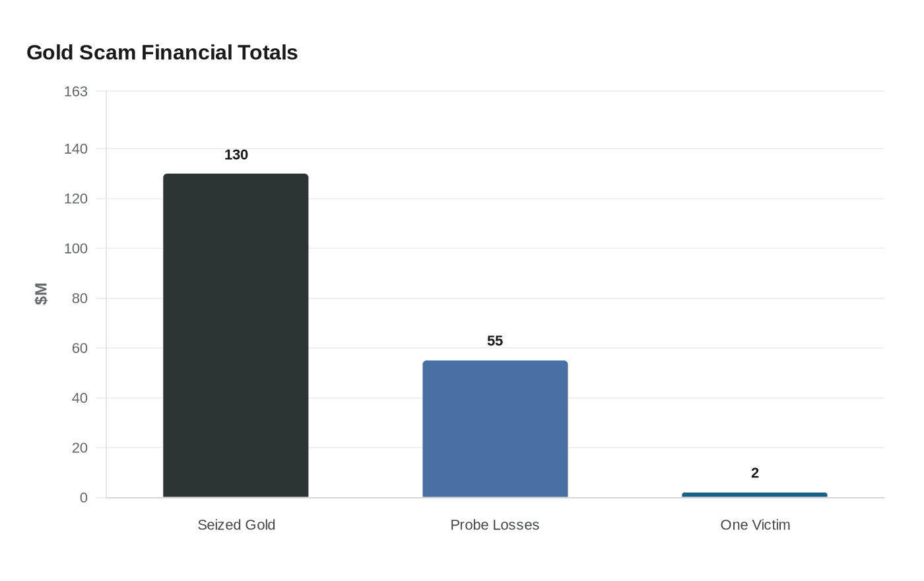
Task: Select the Probe Losses category label
Action: click(x=495, y=525)
